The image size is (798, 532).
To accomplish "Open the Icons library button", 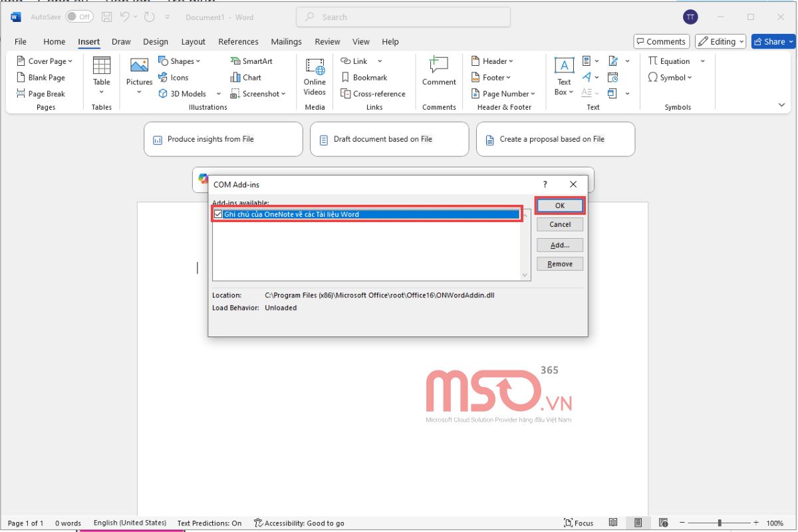I will point(173,77).
